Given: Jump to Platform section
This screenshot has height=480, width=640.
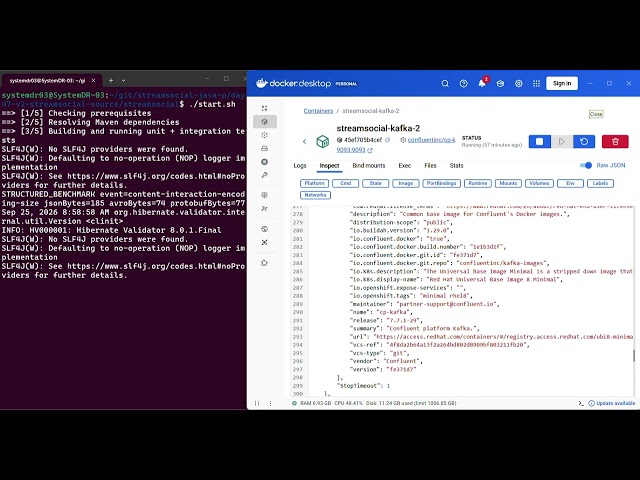Looking at the screenshot, I should point(314,183).
